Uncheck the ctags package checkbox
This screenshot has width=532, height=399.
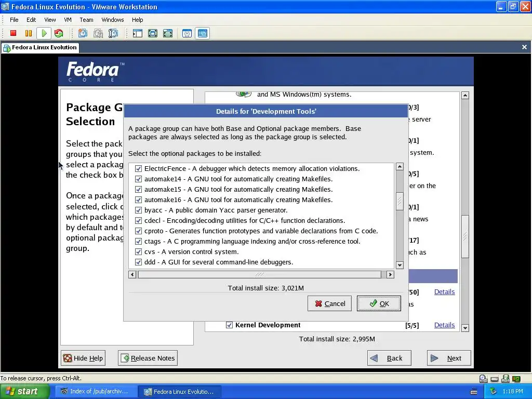tap(138, 241)
